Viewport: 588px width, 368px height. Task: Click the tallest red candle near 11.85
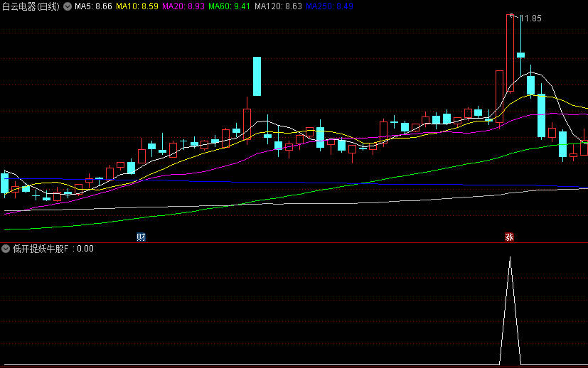[x=510, y=53]
